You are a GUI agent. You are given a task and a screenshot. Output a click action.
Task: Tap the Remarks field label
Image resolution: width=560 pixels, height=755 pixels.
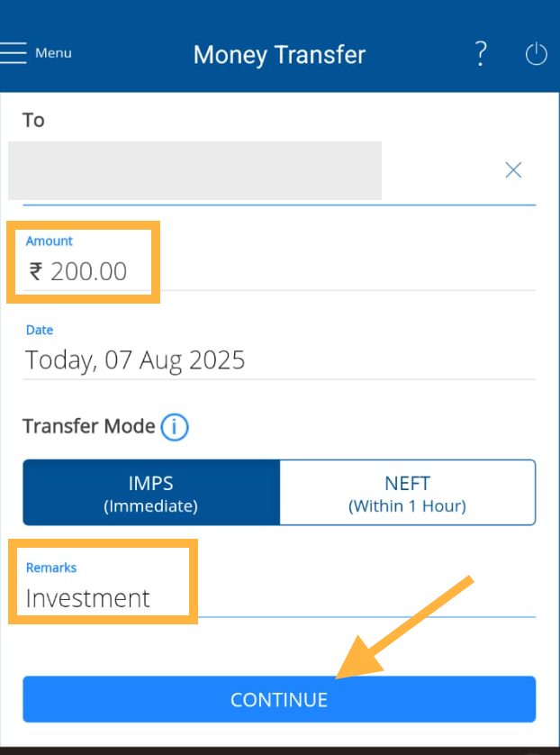click(x=51, y=568)
